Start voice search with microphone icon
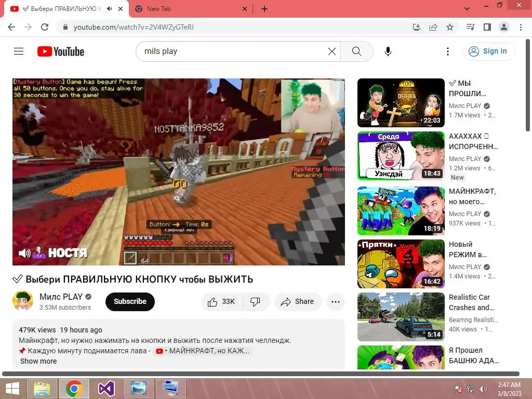The image size is (532, 399). [x=388, y=51]
